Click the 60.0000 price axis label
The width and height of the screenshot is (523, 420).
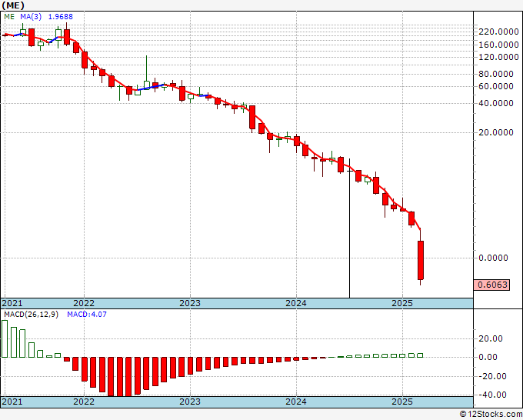[x=496, y=86]
